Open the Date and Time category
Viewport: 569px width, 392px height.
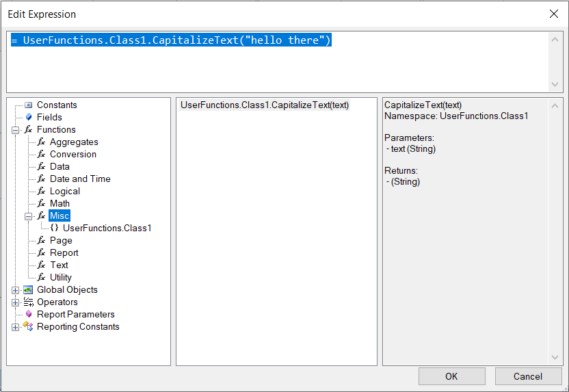click(x=80, y=179)
